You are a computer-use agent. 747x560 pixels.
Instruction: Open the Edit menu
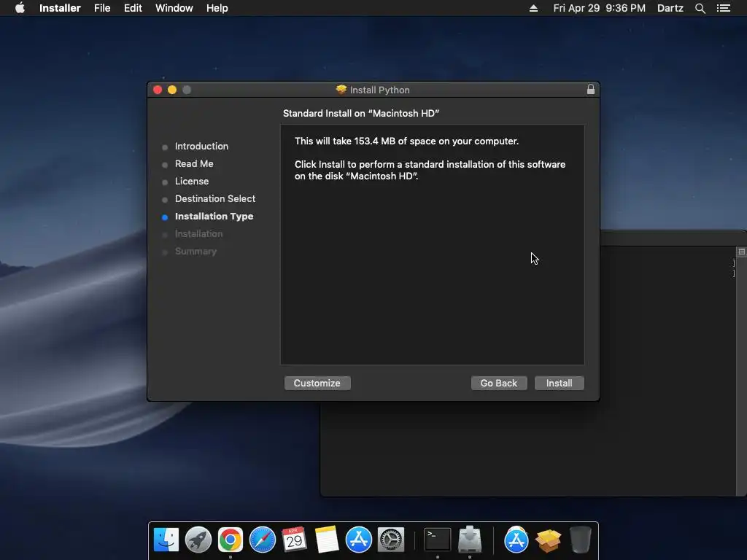pyautogui.click(x=133, y=8)
